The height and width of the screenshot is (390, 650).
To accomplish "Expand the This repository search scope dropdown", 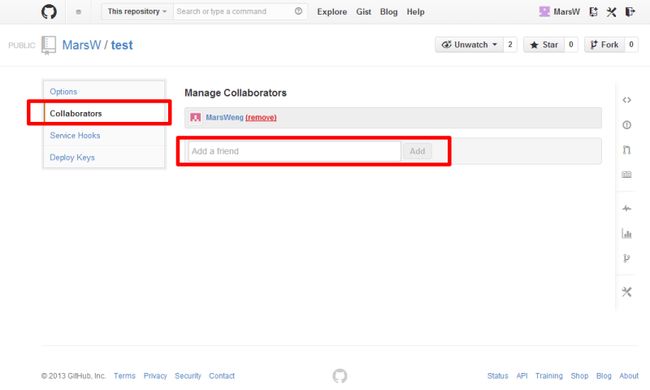I will point(137,12).
